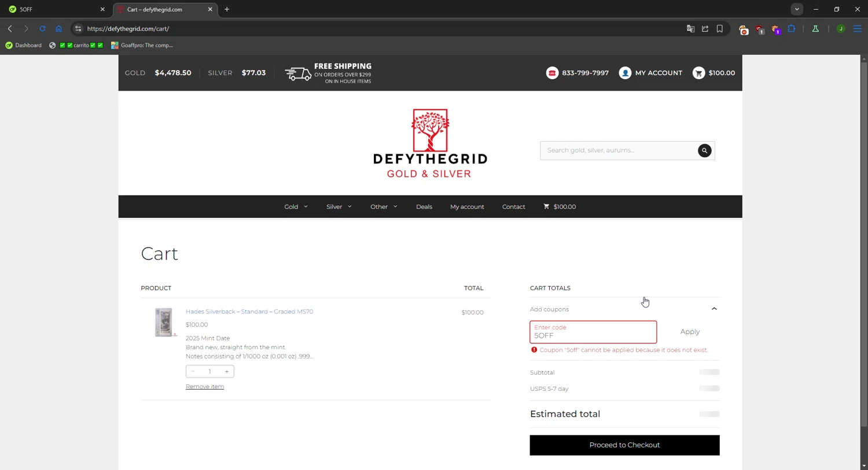Bookmark this page with the bookmark icon
Screen dimensions: 868x470
[x=720, y=28]
